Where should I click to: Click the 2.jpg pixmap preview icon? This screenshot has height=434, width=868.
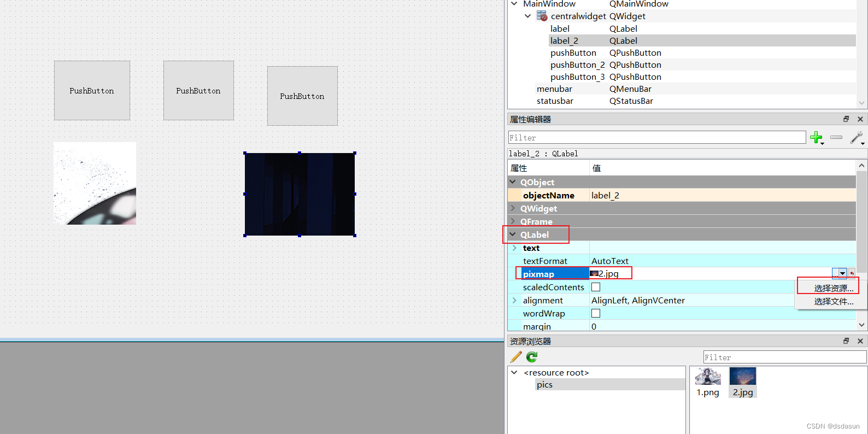click(x=594, y=273)
